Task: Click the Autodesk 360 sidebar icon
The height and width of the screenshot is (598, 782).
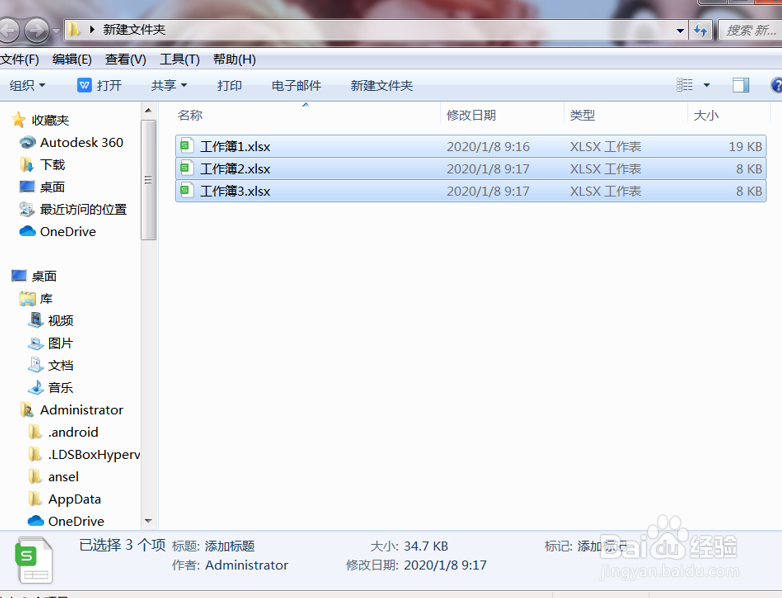Action: tap(27, 143)
